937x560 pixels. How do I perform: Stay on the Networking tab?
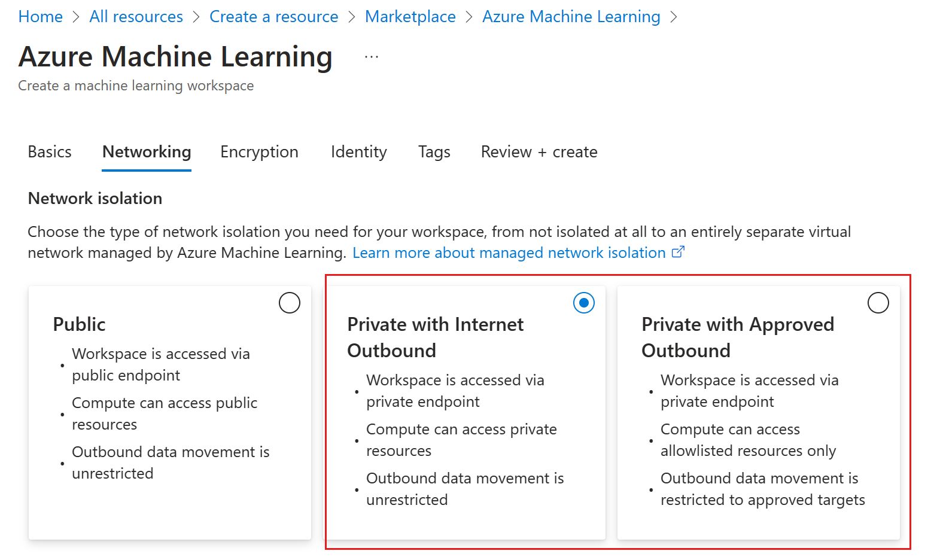[146, 152]
